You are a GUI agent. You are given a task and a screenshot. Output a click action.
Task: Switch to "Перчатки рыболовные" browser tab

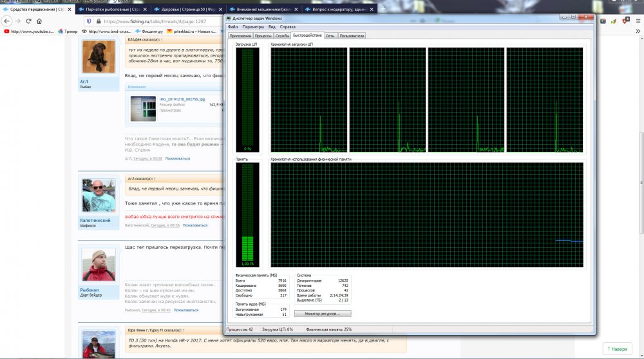113,9
